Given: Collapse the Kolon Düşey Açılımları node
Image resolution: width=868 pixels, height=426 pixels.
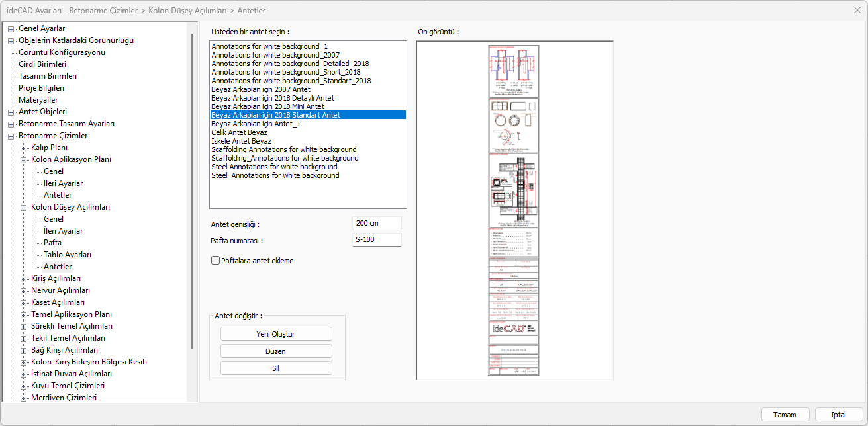Looking at the screenshot, I should (24, 207).
